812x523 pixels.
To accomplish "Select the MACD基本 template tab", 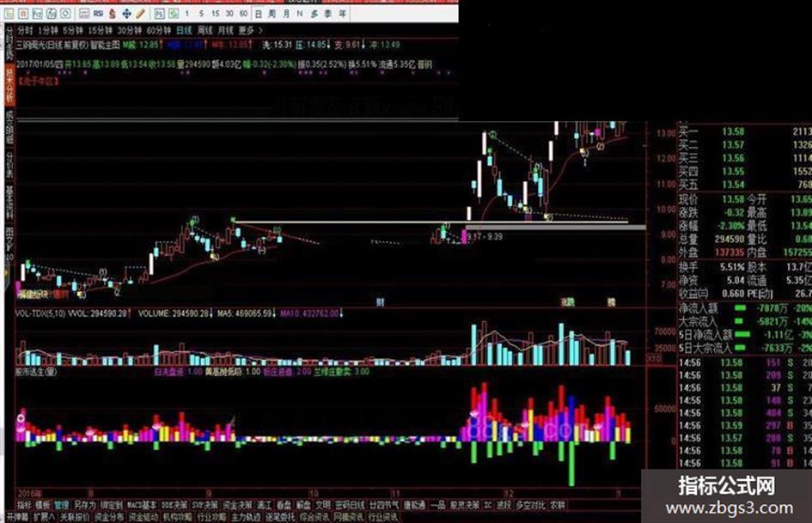I will (142, 505).
